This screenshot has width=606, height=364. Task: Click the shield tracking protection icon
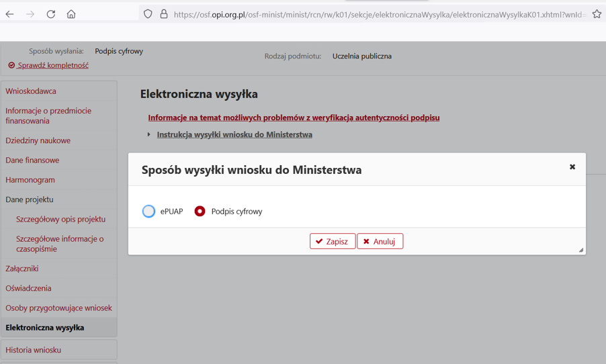pos(148,14)
